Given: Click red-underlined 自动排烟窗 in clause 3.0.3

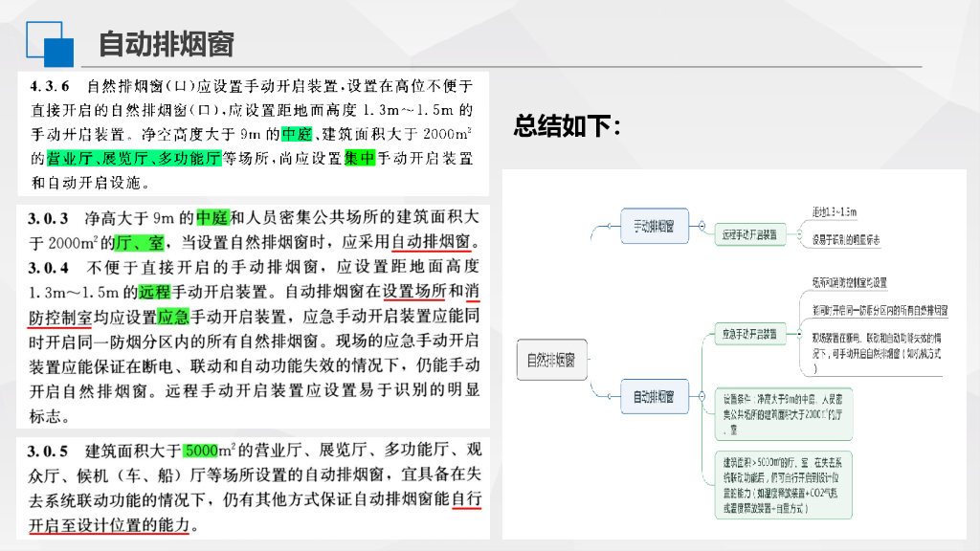Looking at the screenshot, I should click(431, 242).
